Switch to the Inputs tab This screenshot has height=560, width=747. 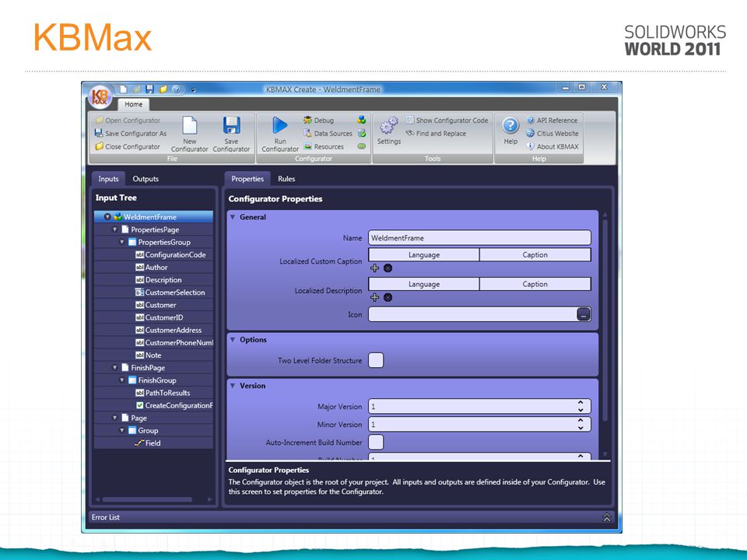coord(108,179)
